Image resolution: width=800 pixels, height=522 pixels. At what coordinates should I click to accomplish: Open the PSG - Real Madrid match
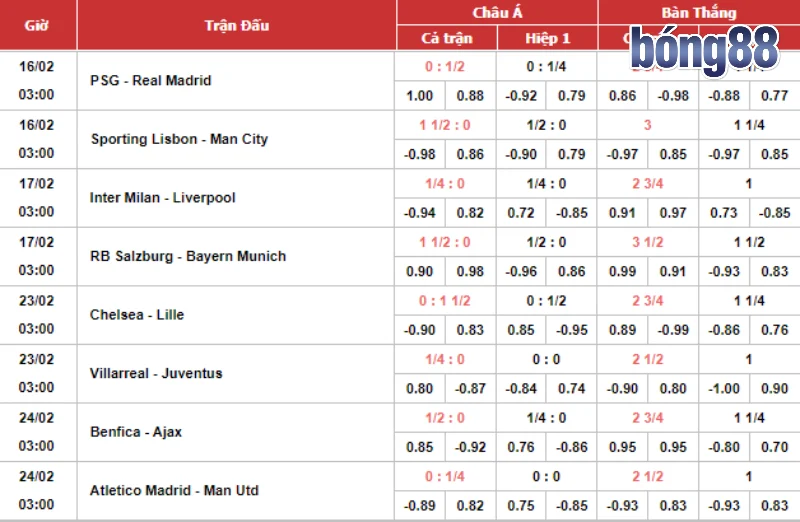pyautogui.click(x=150, y=81)
